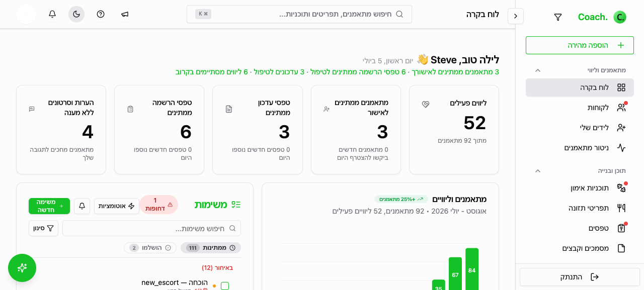Open מסמכים וקבצים in sidebar

pos(580,248)
